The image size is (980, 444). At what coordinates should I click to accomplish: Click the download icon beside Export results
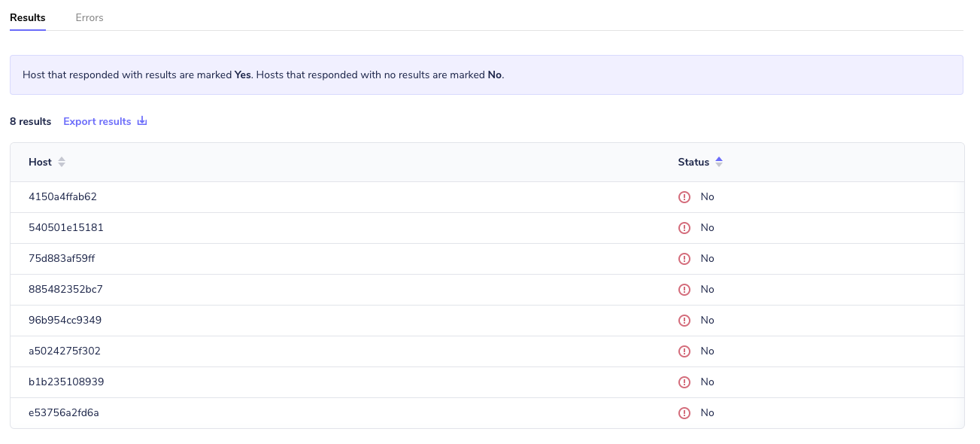tap(141, 120)
